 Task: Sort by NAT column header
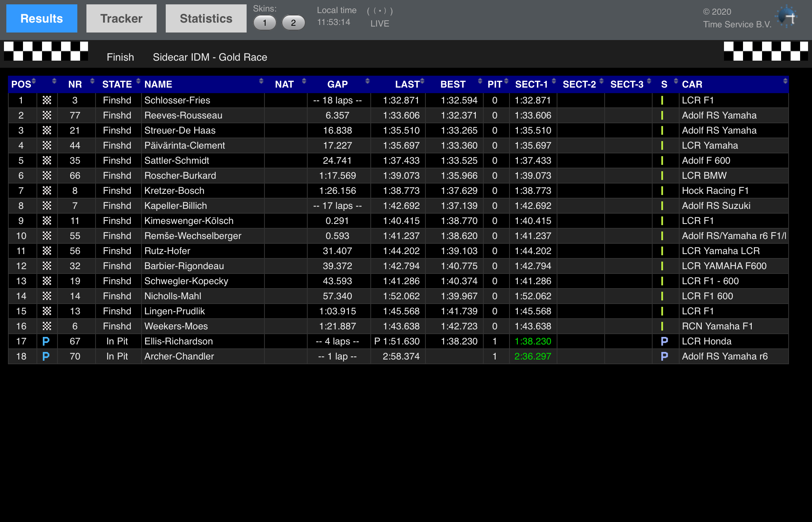pyautogui.click(x=286, y=84)
